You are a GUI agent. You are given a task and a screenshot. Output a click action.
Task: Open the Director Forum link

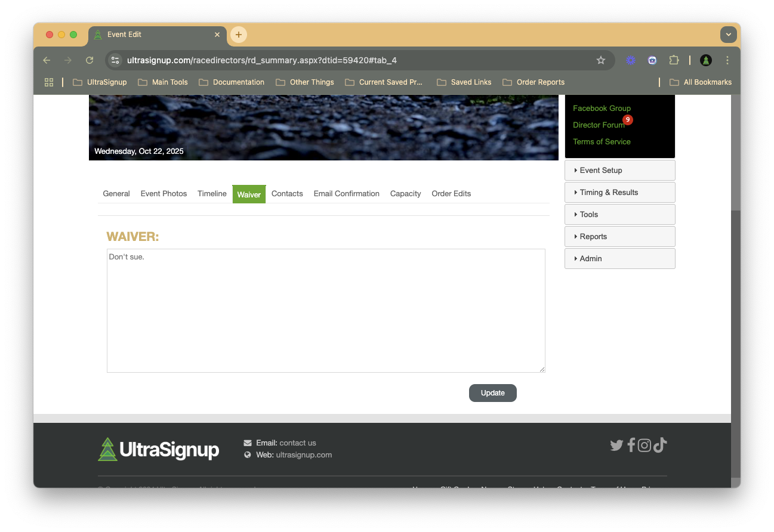point(598,125)
